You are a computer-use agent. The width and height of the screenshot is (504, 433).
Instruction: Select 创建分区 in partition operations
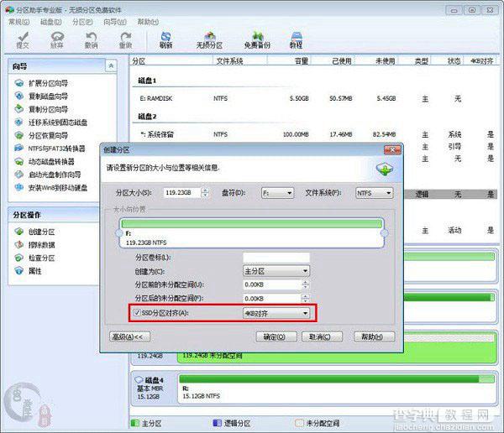tap(35, 232)
